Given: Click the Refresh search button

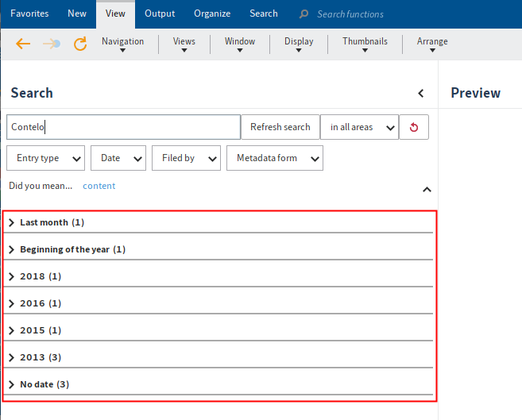Looking at the screenshot, I should (x=280, y=127).
